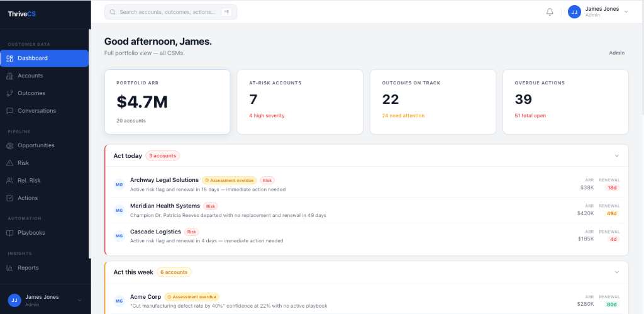This screenshot has width=644, height=314.
Task: Navigate to Reports
Action: [x=45, y=268]
